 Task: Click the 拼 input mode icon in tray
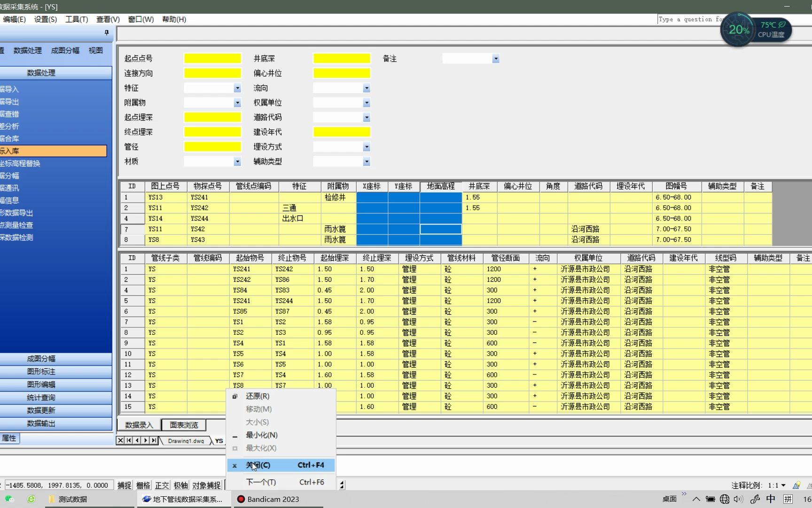point(788,499)
